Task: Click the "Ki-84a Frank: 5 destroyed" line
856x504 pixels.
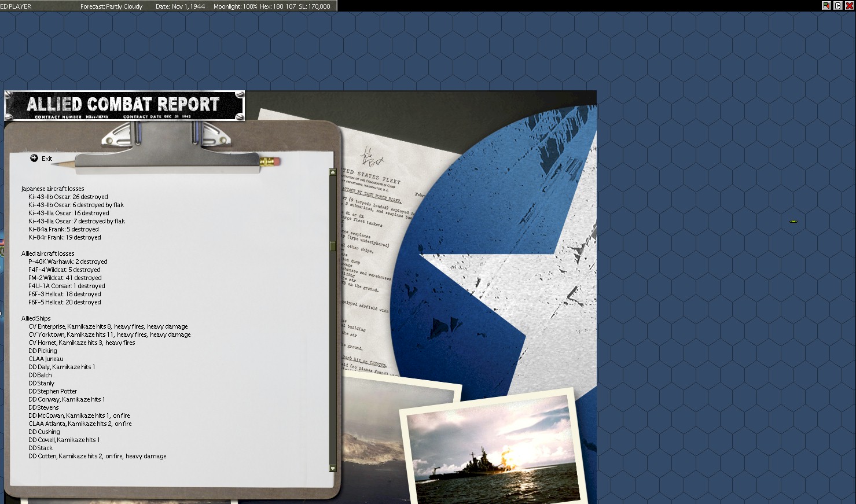Action: click(64, 229)
